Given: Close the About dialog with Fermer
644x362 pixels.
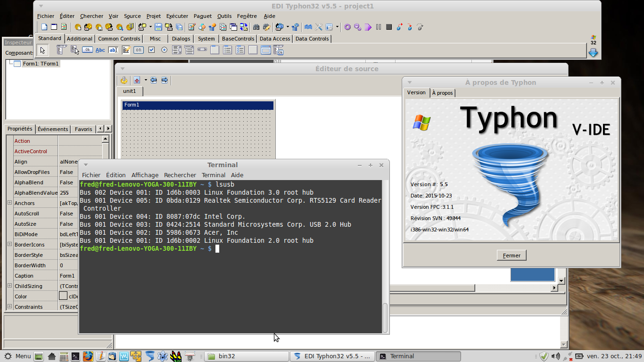Looking at the screenshot, I should [x=512, y=255].
